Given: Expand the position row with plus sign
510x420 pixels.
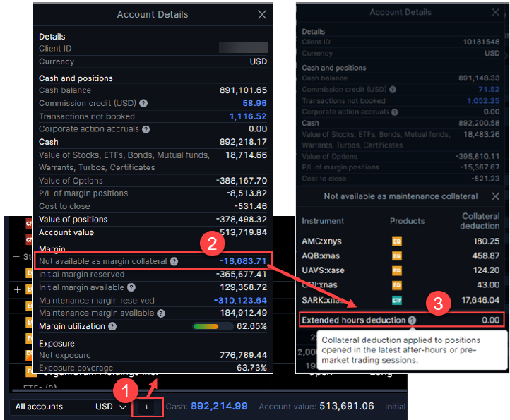Looking at the screenshot, I should [x=18, y=289].
